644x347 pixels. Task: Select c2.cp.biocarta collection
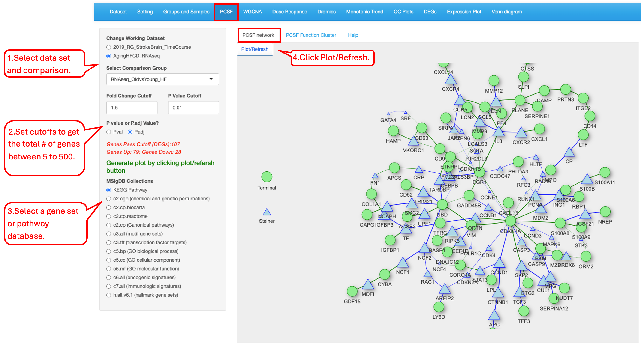108,208
